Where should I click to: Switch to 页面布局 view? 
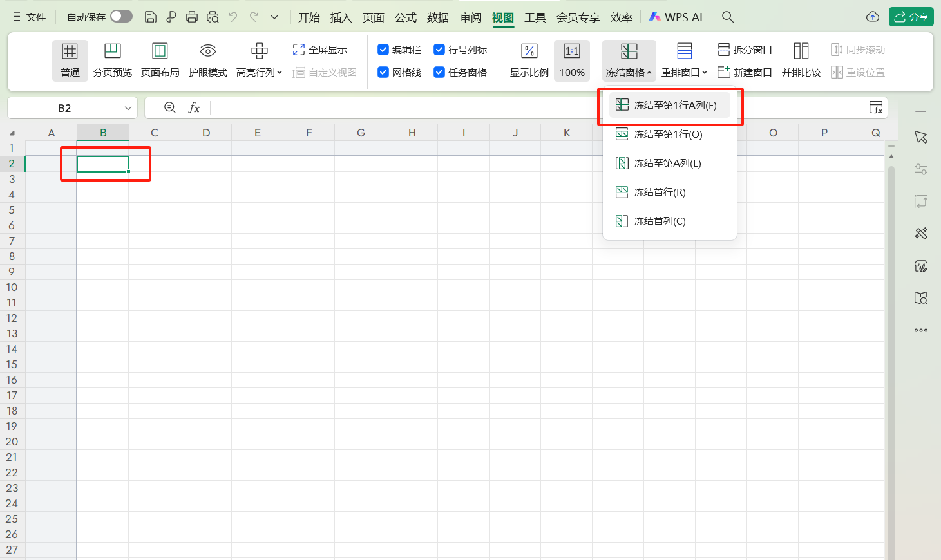pyautogui.click(x=160, y=60)
